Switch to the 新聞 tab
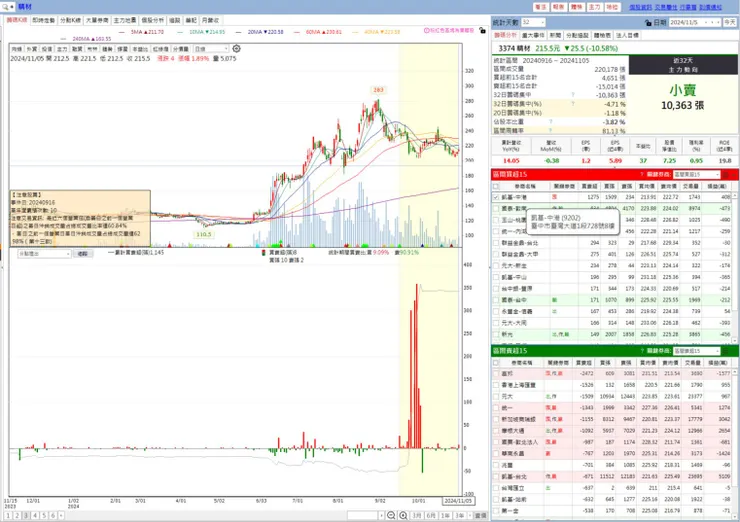The image size is (740, 522). pyautogui.click(x=555, y=35)
